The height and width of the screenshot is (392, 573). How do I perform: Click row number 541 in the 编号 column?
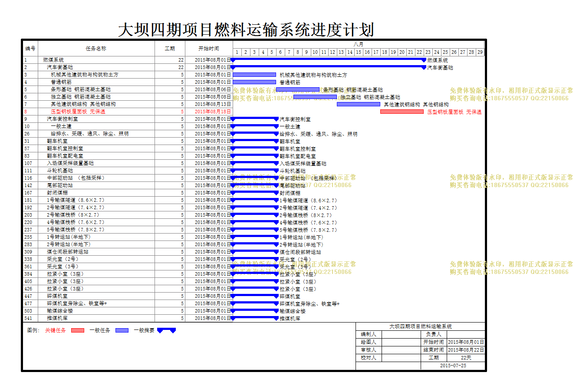(28, 318)
